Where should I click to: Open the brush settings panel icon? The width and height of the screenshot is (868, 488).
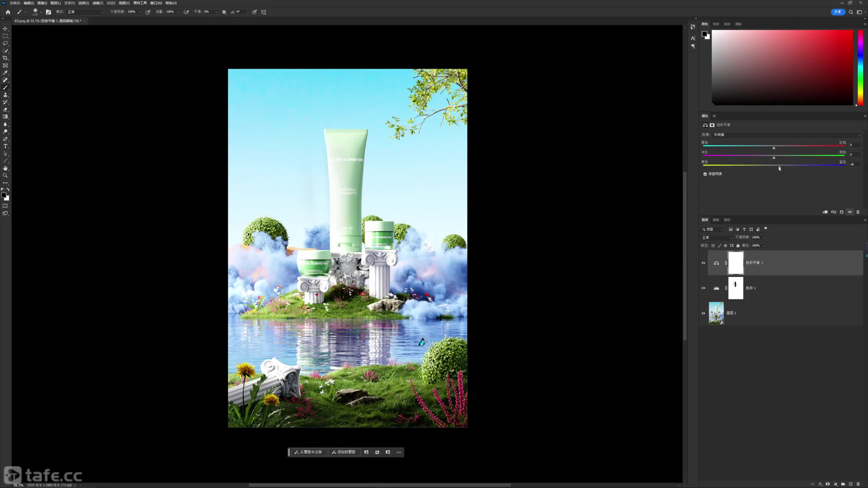tap(48, 12)
